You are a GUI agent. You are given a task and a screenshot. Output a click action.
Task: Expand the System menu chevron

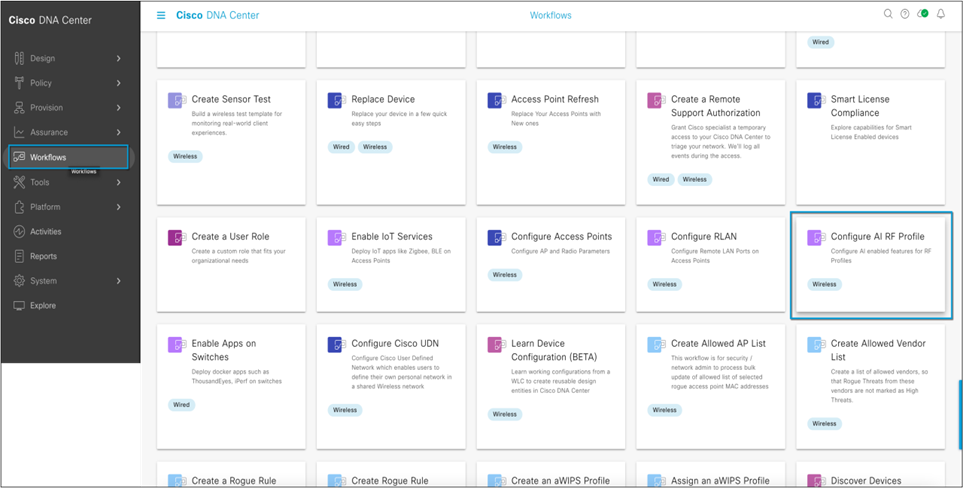[x=119, y=281]
